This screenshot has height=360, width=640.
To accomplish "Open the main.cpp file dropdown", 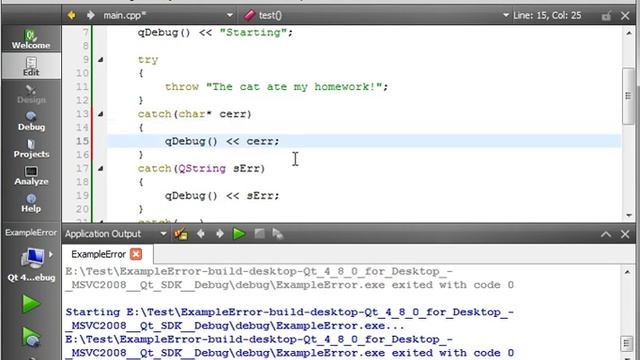I will coord(168,16).
